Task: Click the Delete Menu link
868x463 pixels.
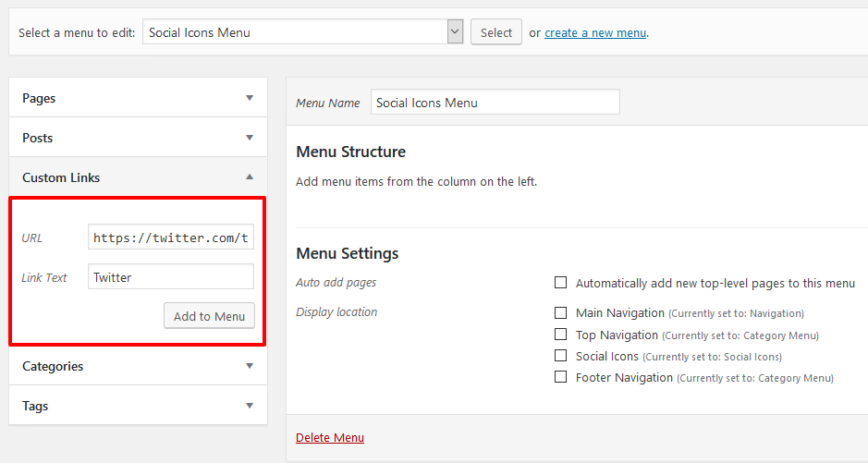Action: pyautogui.click(x=330, y=437)
